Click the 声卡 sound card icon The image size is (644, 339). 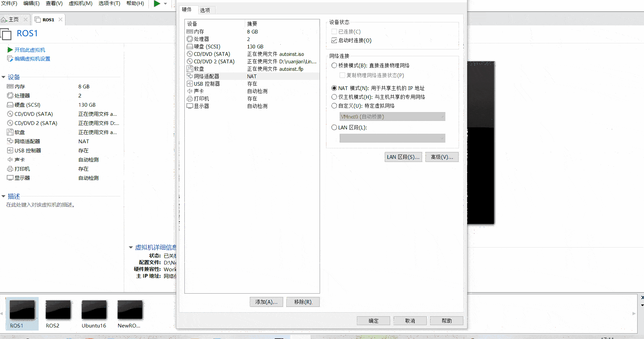[x=190, y=91]
